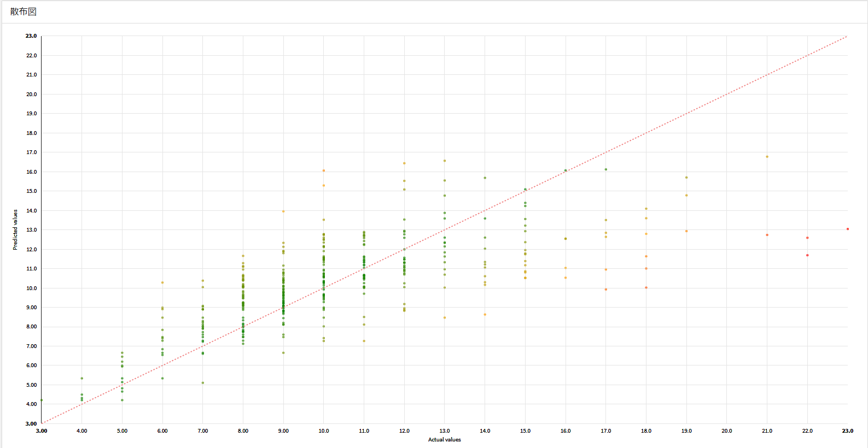The width and height of the screenshot is (868, 448).
Task: Click the y-axis tick label 23.0
Action: coord(31,36)
